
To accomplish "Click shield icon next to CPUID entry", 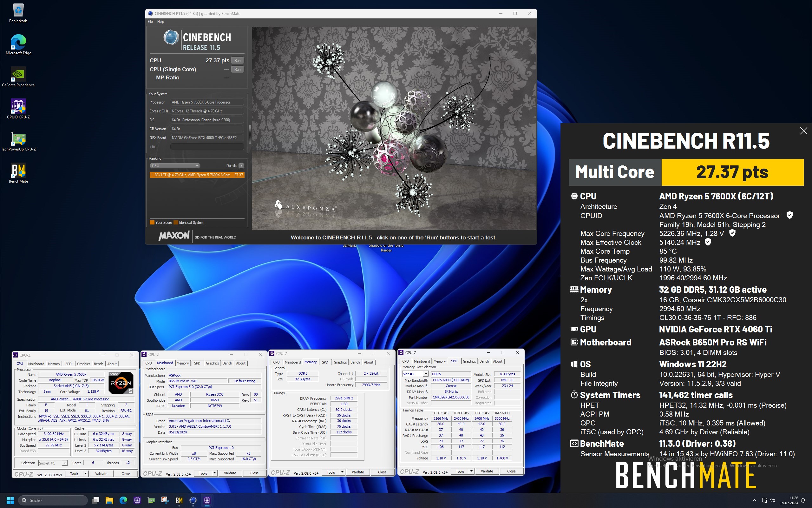I will (789, 215).
